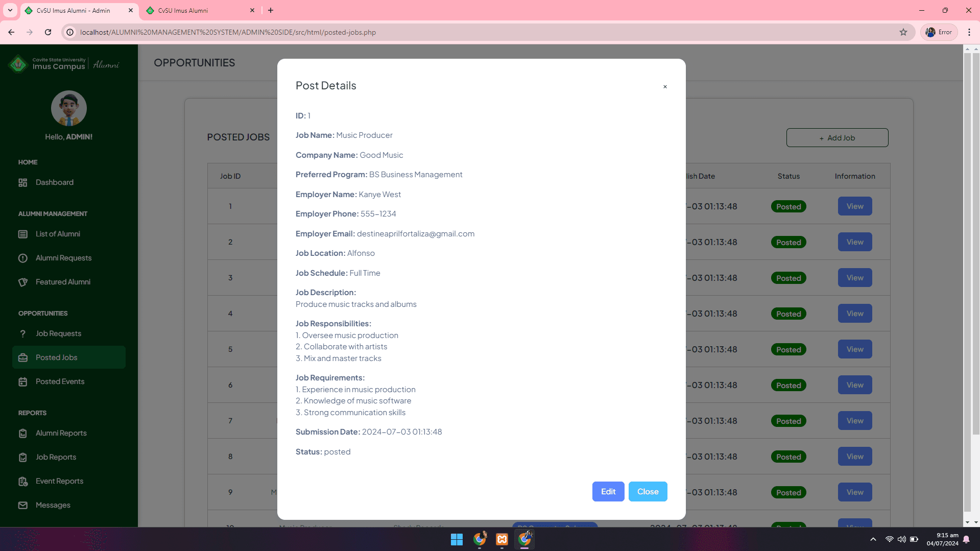Expand the tab search dropdown arrow
Screen dimensions: 980x551
[x=10, y=10]
